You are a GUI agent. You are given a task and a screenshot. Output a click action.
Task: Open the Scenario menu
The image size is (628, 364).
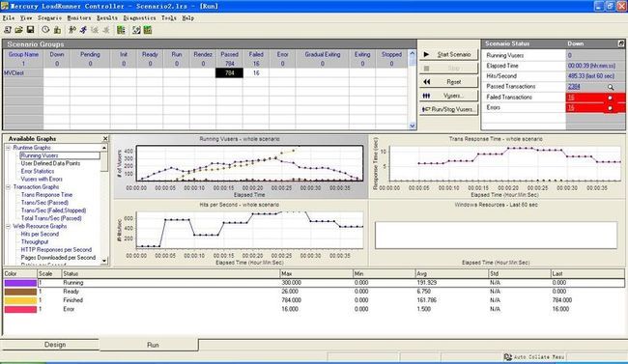coord(49,18)
